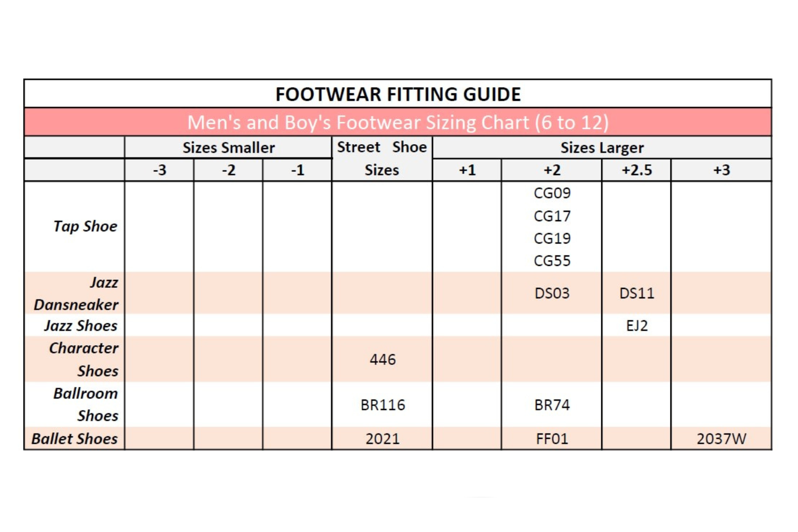
Task: Click the 446 character shoe cell
Action: pos(383,360)
